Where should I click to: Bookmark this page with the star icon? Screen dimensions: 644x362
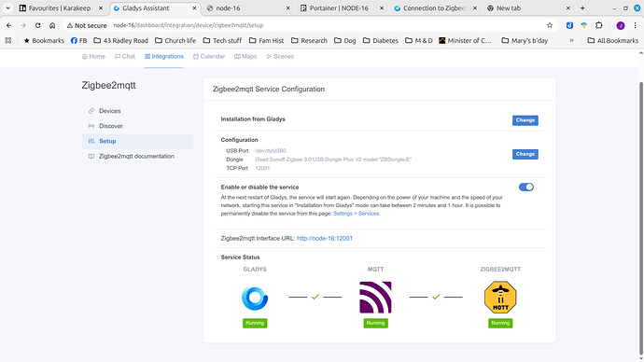coord(550,25)
